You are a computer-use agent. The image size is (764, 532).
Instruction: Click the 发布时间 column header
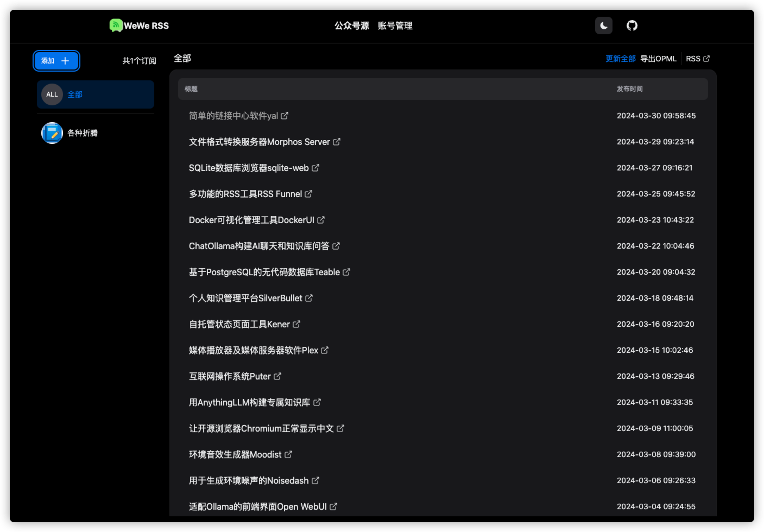coord(630,89)
